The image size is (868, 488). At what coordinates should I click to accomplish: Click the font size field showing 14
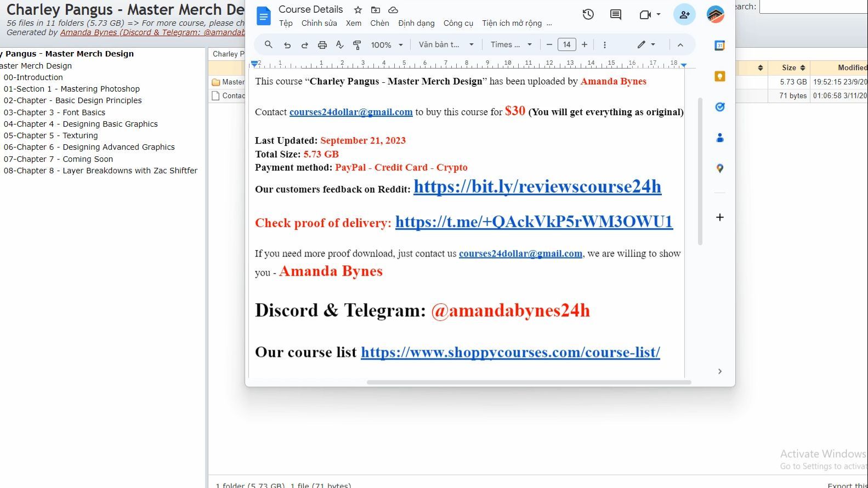567,44
